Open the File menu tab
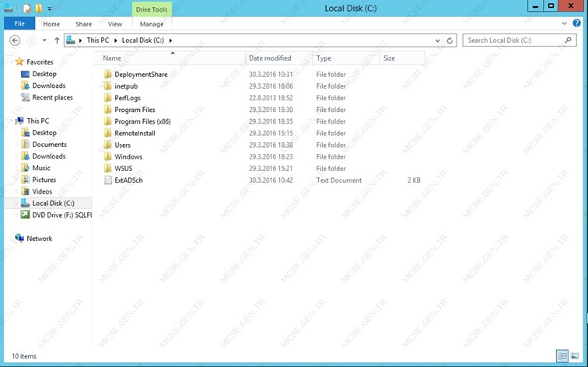 coord(19,23)
